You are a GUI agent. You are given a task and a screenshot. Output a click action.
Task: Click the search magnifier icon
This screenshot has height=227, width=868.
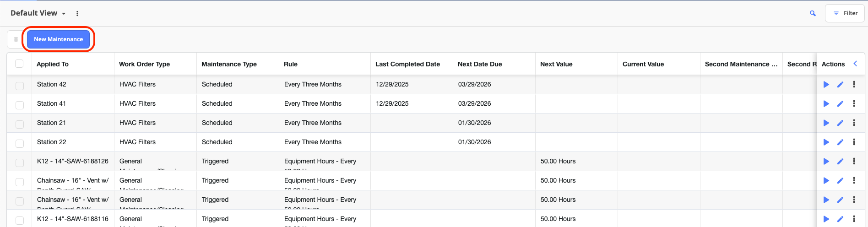click(813, 13)
